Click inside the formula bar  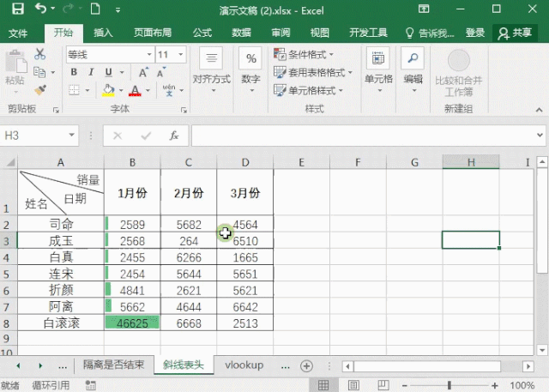tap(363, 136)
